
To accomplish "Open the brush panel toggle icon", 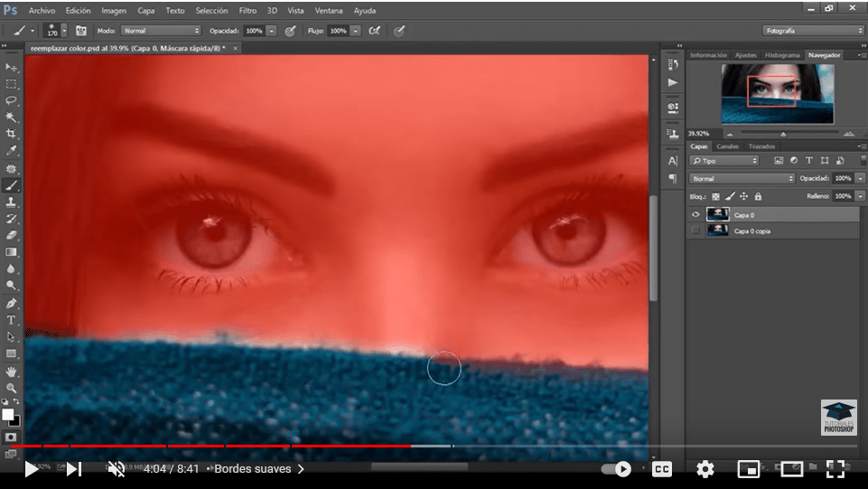I will [x=81, y=30].
